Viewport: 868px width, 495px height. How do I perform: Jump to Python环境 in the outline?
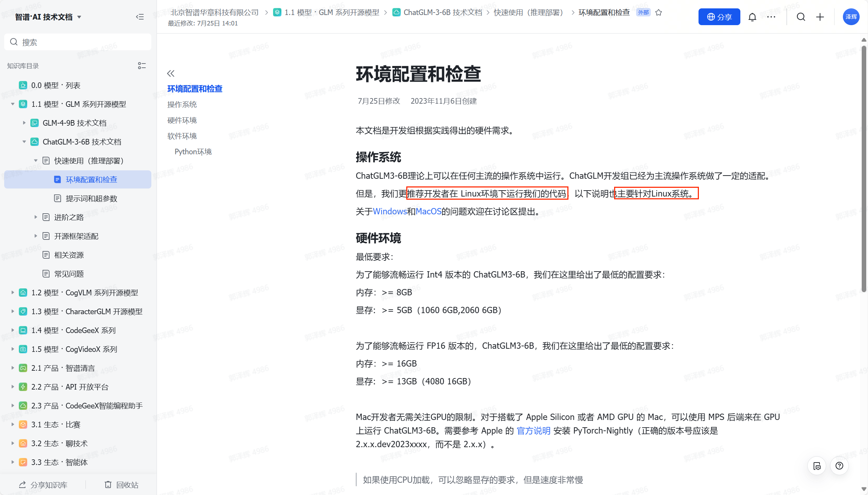pyautogui.click(x=193, y=152)
